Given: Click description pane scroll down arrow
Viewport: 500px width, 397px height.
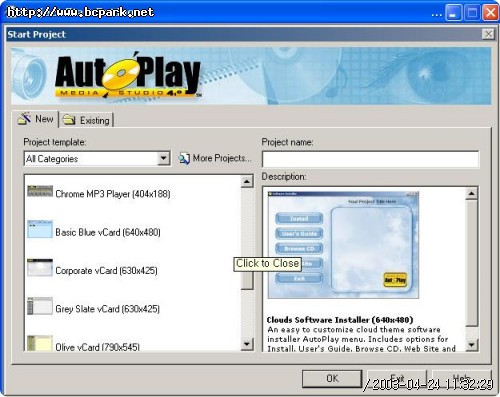Looking at the screenshot, I should 471,345.
